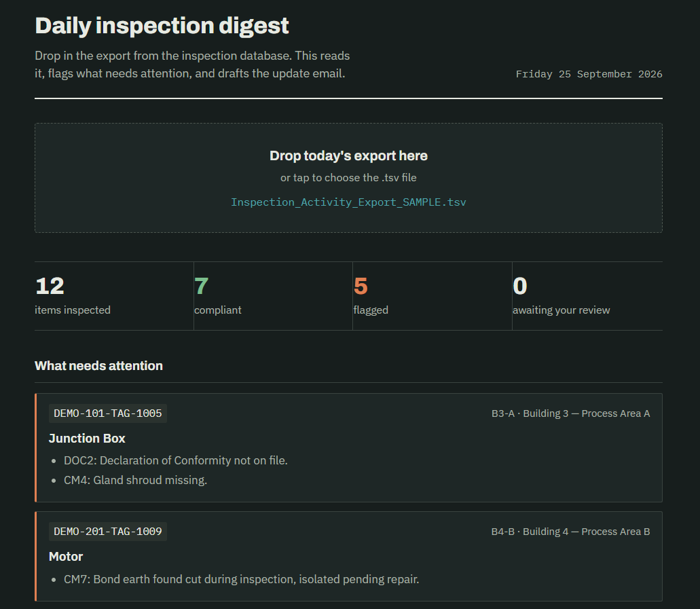Click the '0' awaiting review count
700x609 pixels.
[519, 286]
